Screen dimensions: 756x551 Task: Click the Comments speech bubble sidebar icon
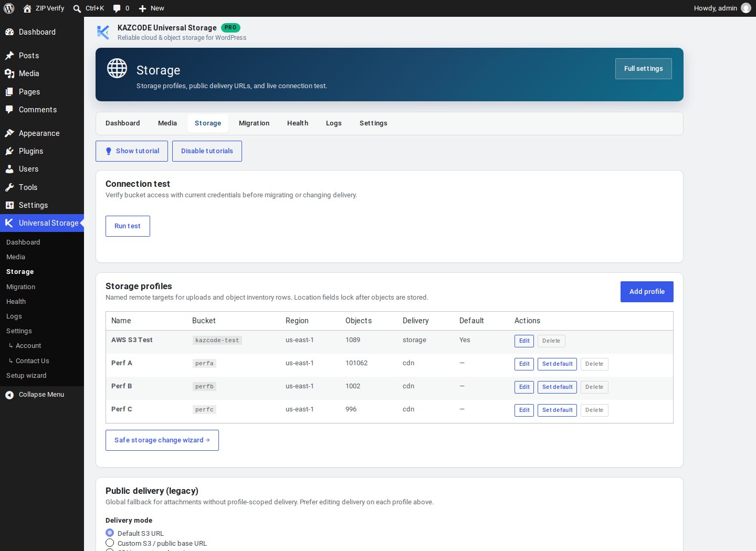coord(9,110)
